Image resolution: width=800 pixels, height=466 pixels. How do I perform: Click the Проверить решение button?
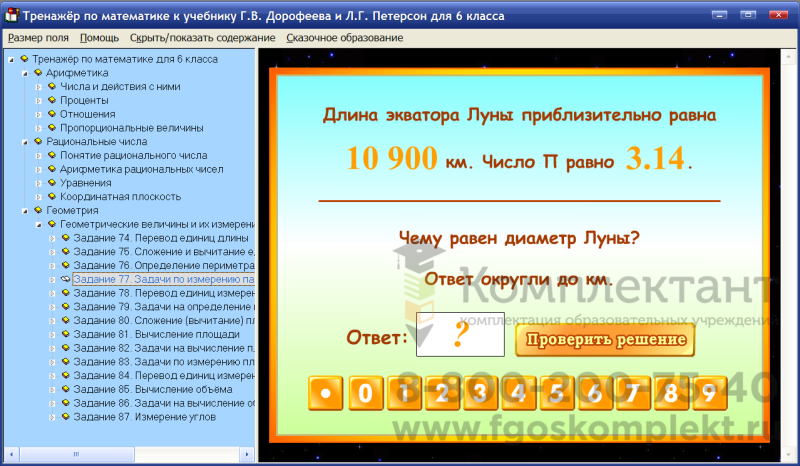[604, 340]
